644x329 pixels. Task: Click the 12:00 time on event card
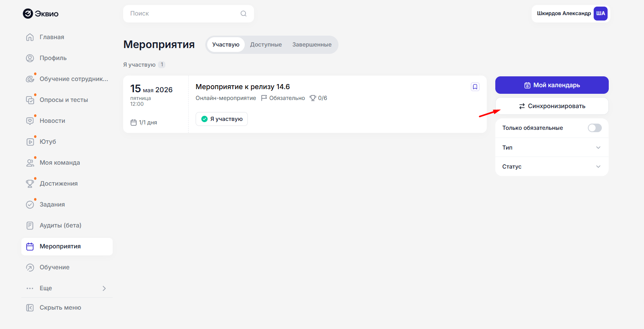(x=137, y=104)
